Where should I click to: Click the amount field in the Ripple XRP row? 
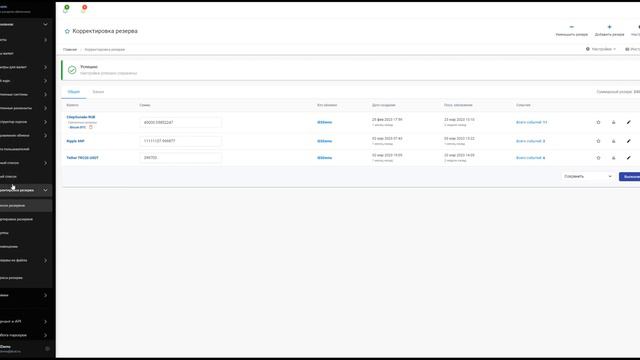(181, 141)
